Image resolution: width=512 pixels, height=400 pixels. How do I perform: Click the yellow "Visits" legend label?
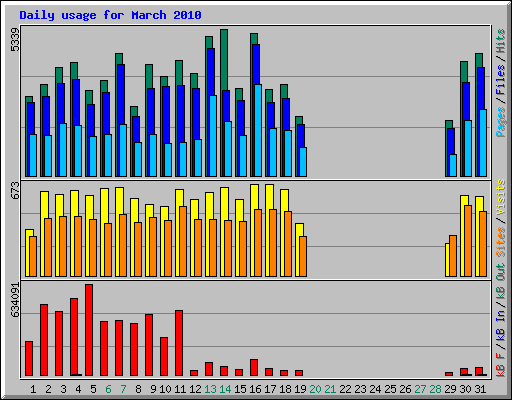[500, 197]
